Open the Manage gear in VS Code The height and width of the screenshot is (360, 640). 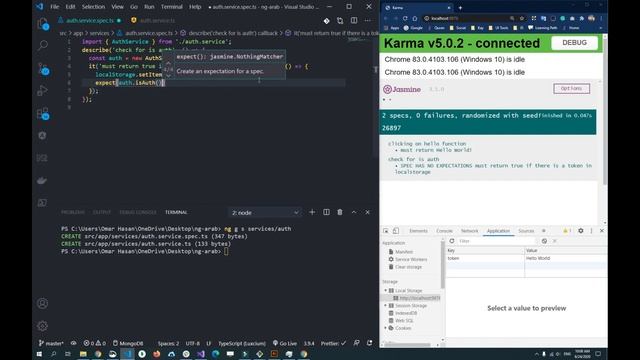pyautogui.click(x=42, y=326)
